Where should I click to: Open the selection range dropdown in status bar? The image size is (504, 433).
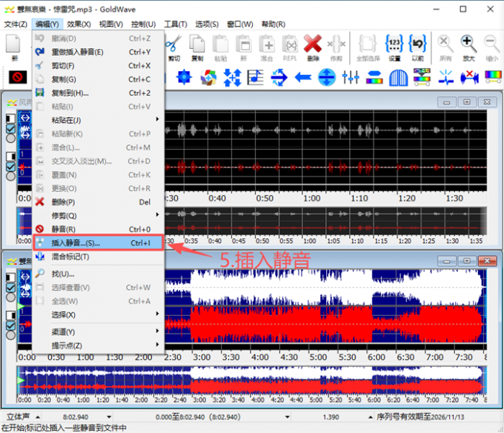coord(288,417)
